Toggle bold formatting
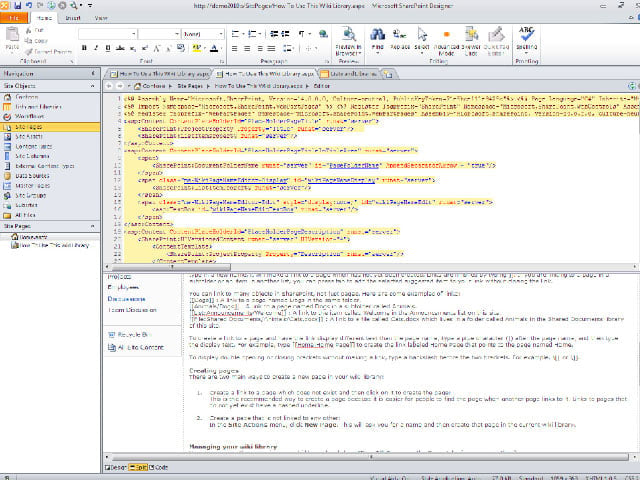Screen dimensions: 640x480 [x=84, y=48]
